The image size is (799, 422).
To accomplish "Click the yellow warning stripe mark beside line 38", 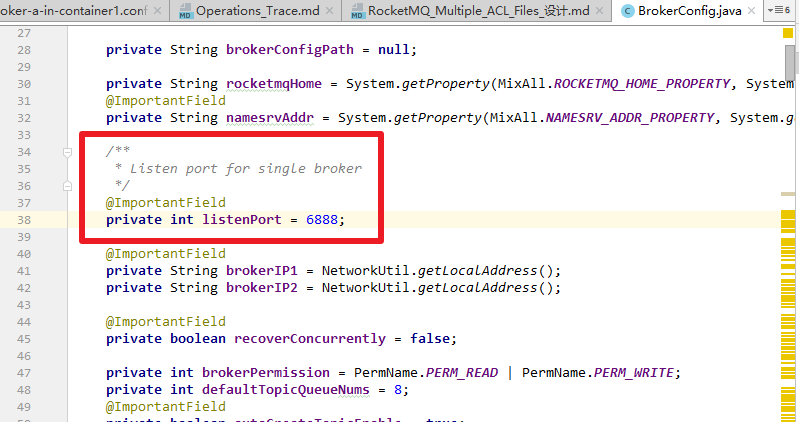I will pos(788,220).
